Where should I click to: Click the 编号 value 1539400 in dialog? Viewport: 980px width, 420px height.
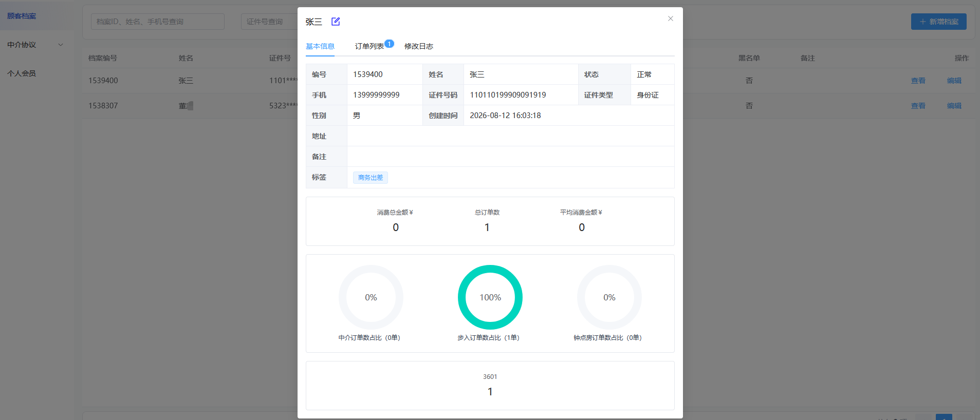pyautogui.click(x=368, y=74)
